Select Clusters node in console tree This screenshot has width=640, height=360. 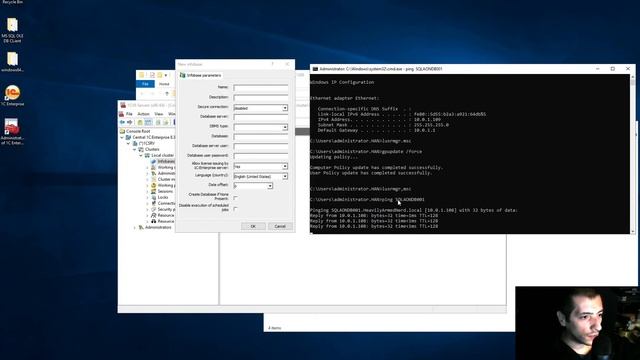click(x=149, y=149)
